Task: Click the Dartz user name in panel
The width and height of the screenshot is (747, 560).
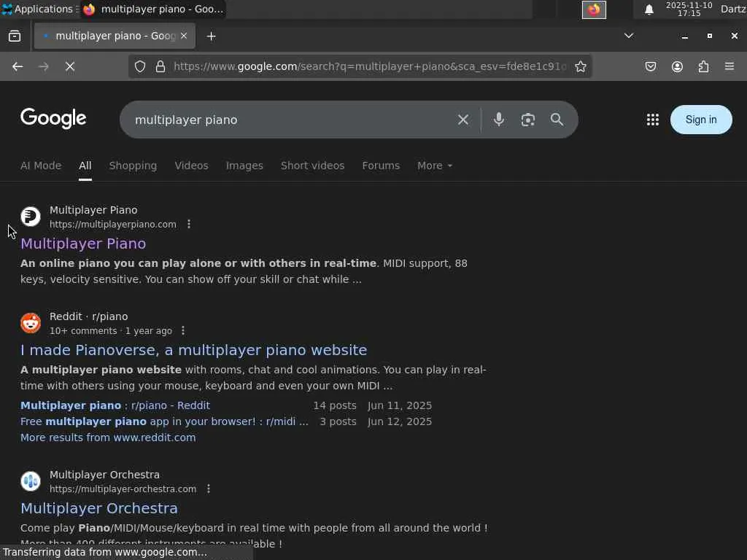Action: [733, 9]
